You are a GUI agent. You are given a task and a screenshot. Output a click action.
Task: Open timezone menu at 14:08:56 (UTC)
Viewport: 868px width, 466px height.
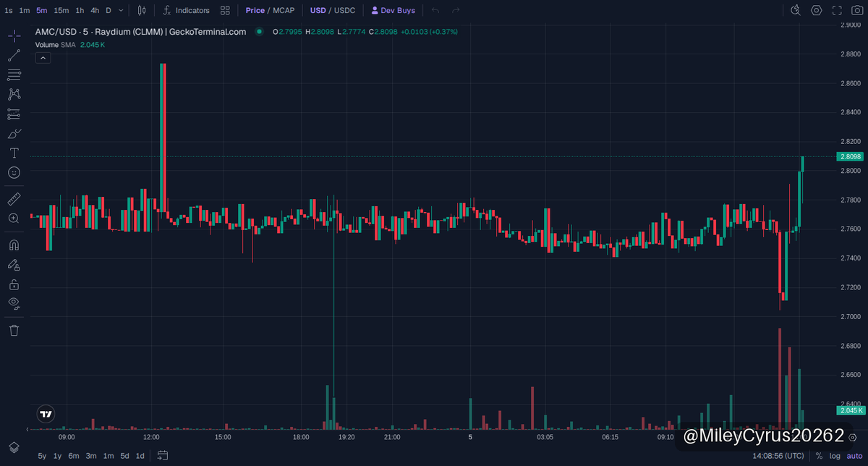point(778,456)
